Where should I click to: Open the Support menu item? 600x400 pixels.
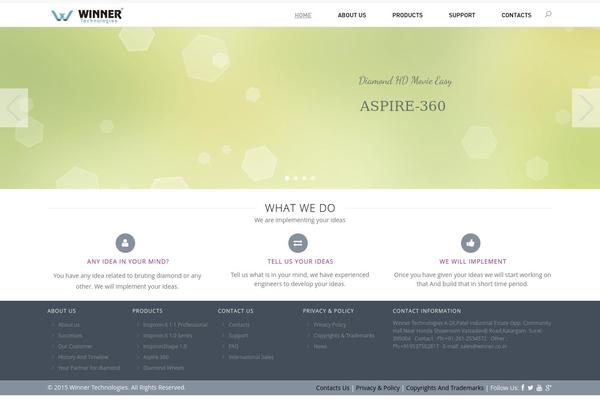click(462, 15)
